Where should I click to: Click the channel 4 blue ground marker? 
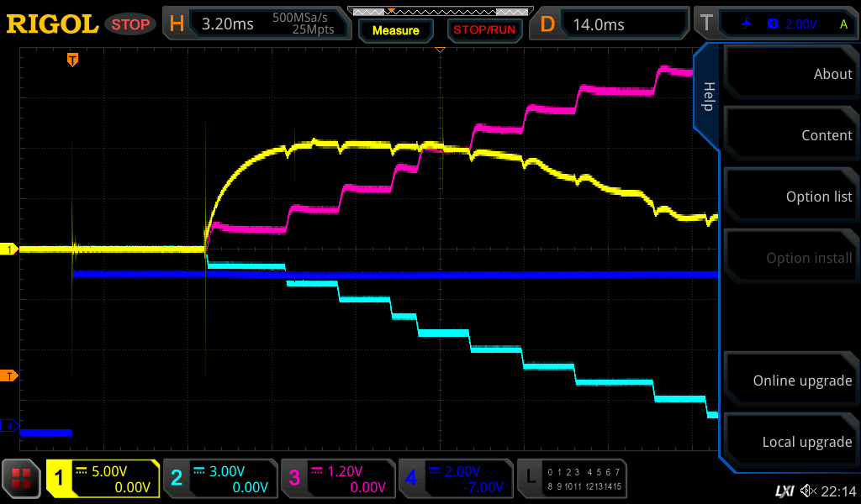click(x=9, y=427)
